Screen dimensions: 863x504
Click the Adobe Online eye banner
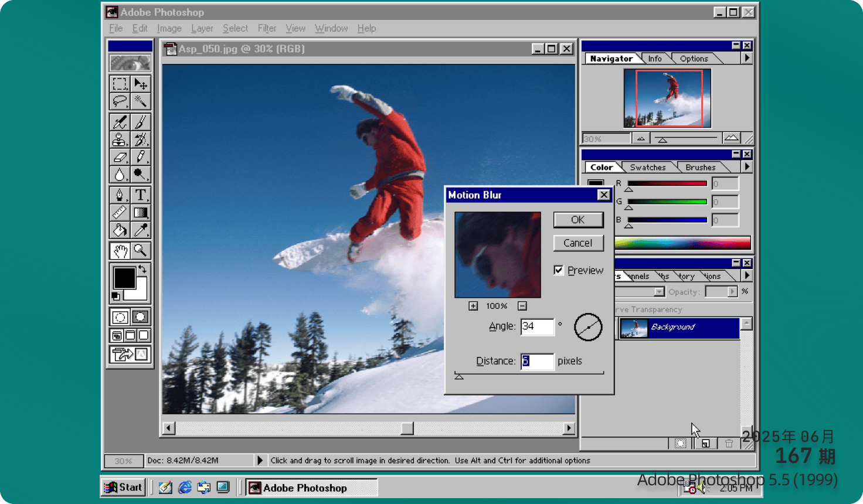[130, 63]
